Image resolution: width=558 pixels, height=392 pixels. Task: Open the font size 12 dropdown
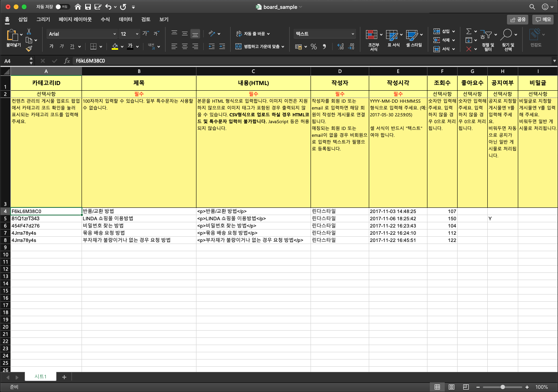137,34
